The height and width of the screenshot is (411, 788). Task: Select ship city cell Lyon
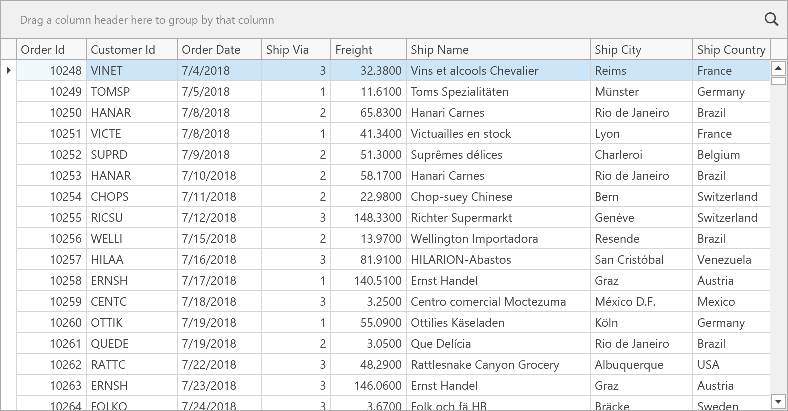click(x=642, y=134)
